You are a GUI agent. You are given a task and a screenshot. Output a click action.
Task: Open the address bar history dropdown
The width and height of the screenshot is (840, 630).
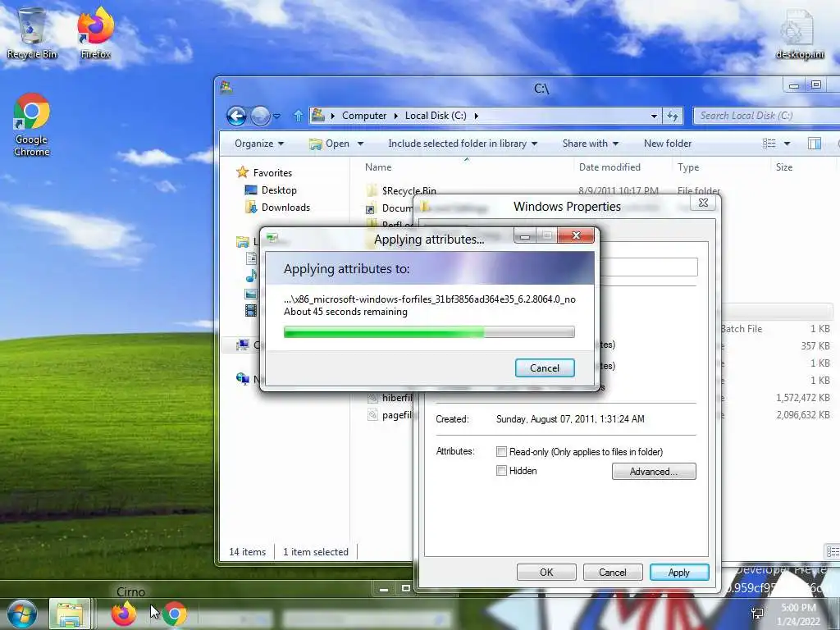(x=654, y=116)
